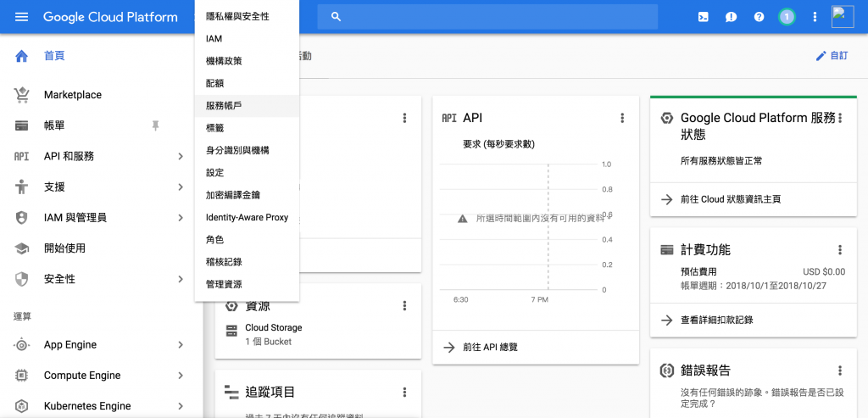Follow 查看詳細扣款記錄 link
Viewport: 868px width, 418px height.
click(x=717, y=320)
